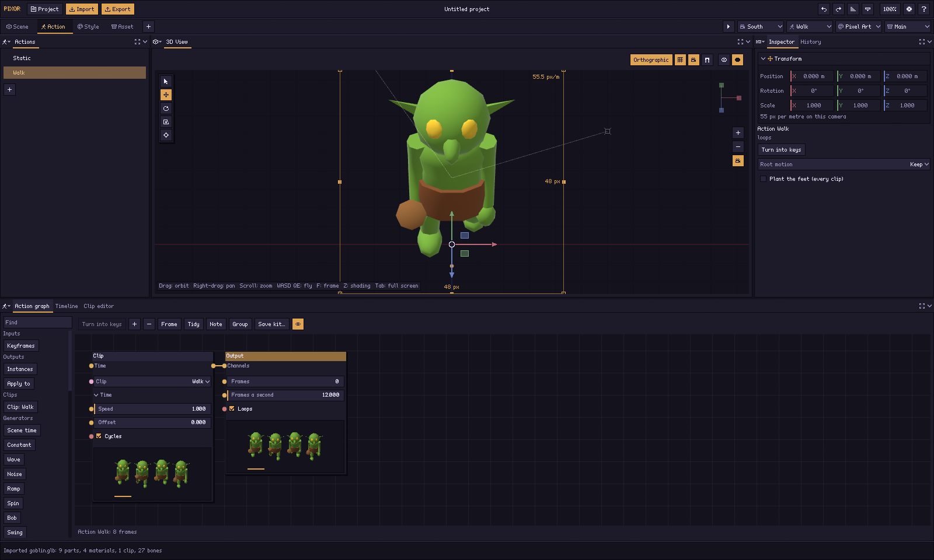This screenshot has height=560, width=934.
Task: Click the Project button
Action: click(x=45, y=9)
